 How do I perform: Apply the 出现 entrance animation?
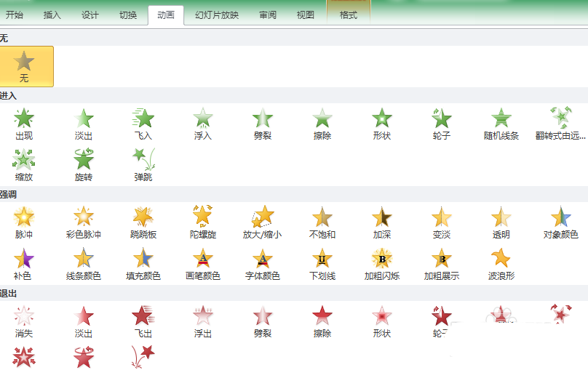click(24, 124)
